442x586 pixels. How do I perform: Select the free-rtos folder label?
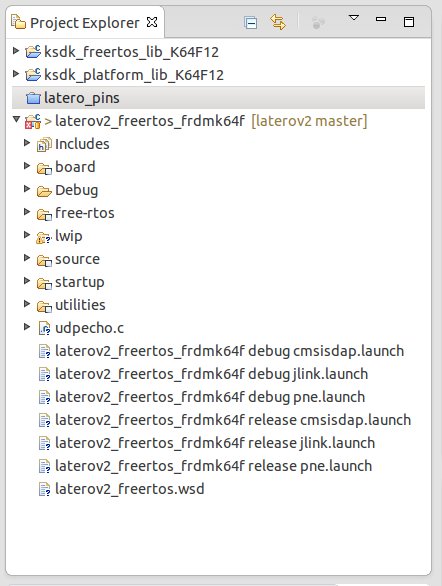click(85, 213)
